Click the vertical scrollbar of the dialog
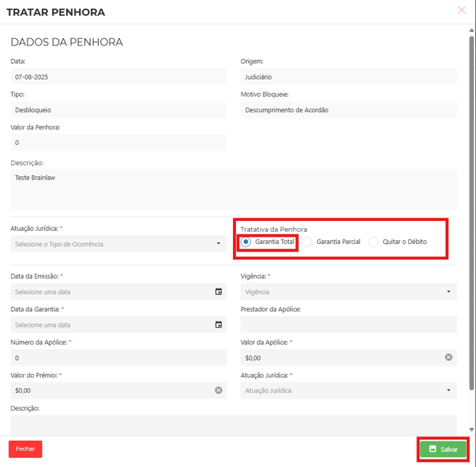 coord(472,213)
